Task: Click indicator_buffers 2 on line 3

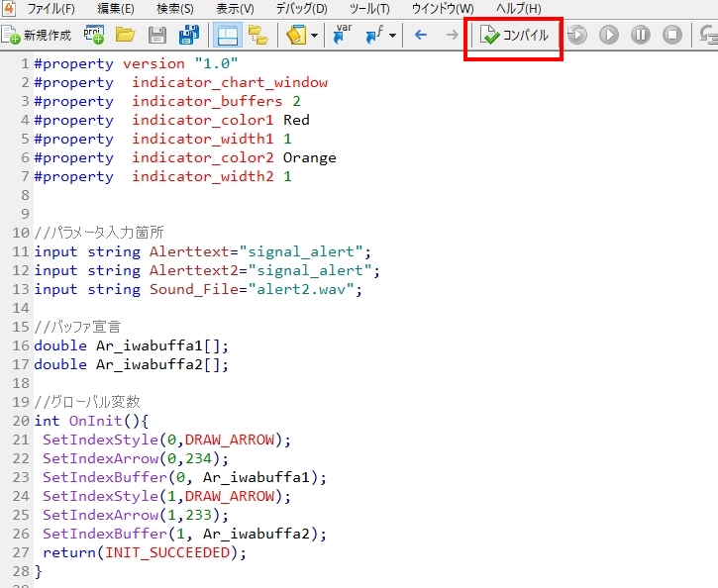Action: (216, 101)
